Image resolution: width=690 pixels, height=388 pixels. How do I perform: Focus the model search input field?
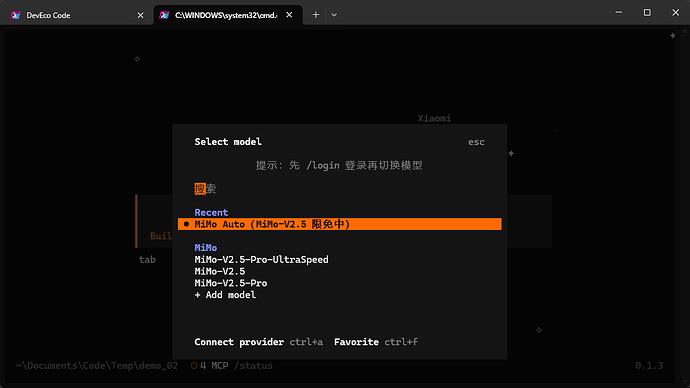tap(340, 189)
